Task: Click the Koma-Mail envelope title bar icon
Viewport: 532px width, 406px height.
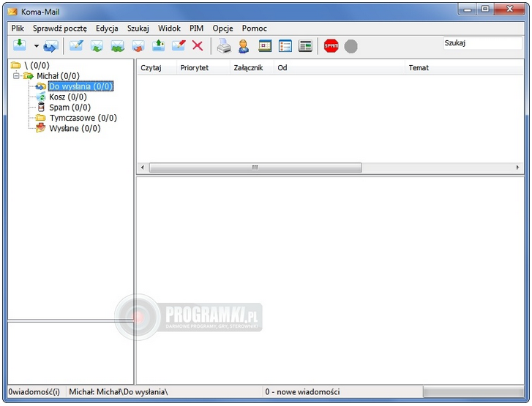Action: [x=12, y=12]
